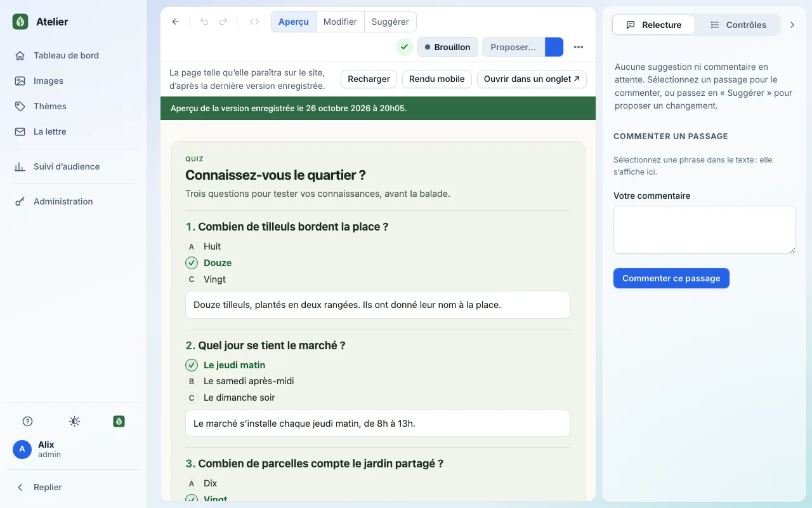Open the three-dots more options menu
This screenshot has height=508, width=812.
(578, 47)
